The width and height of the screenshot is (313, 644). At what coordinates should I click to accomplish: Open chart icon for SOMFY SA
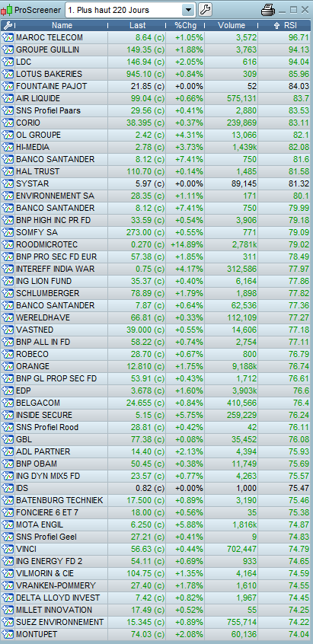click(x=8, y=232)
